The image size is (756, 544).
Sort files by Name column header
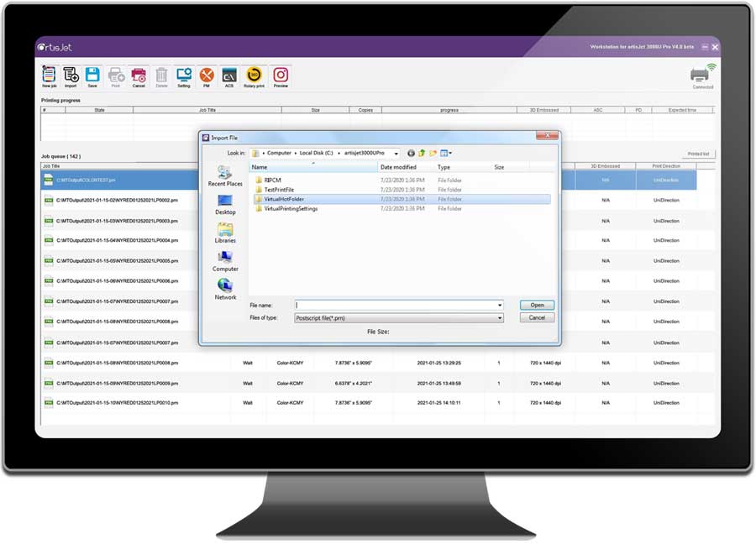coord(312,167)
